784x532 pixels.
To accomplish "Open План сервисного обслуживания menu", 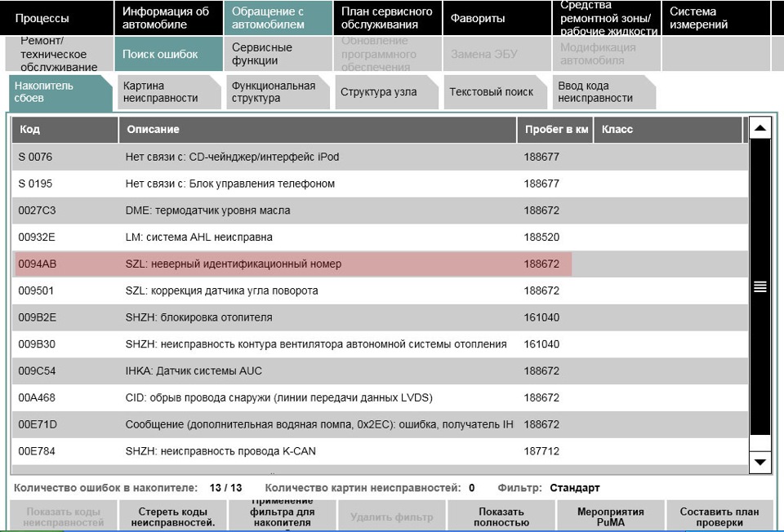I will pos(387,18).
